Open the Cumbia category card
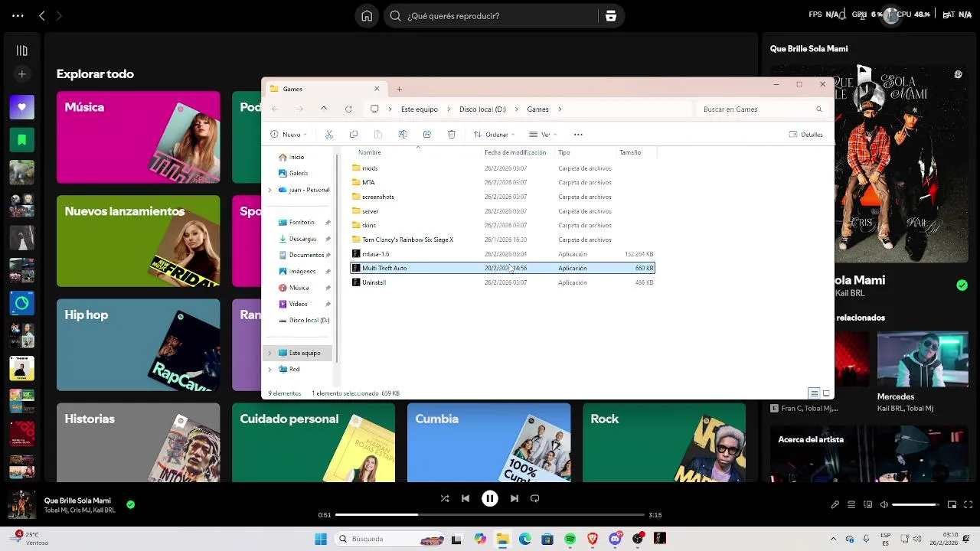Image resolution: width=980 pixels, height=551 pixels. point(488,442)
